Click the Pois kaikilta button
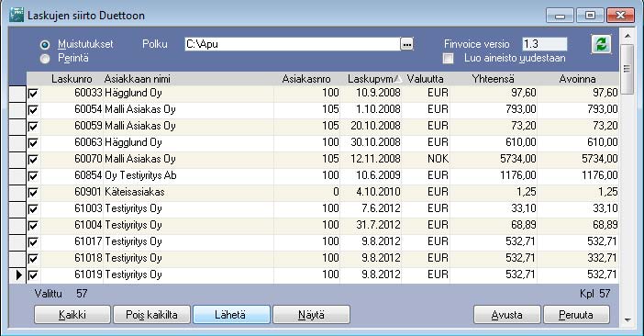The width and height of the screenshot is (644, 336). click(x=151, y=315)
